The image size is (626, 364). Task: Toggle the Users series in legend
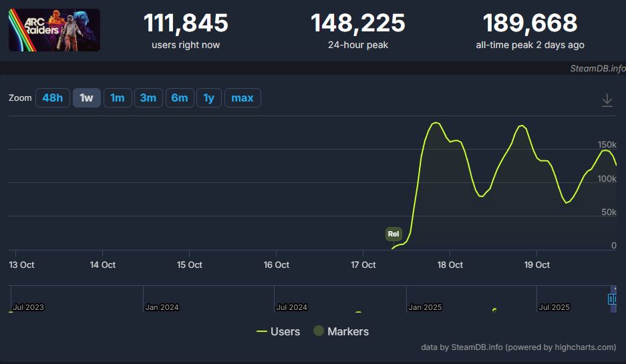coord(278,331)
